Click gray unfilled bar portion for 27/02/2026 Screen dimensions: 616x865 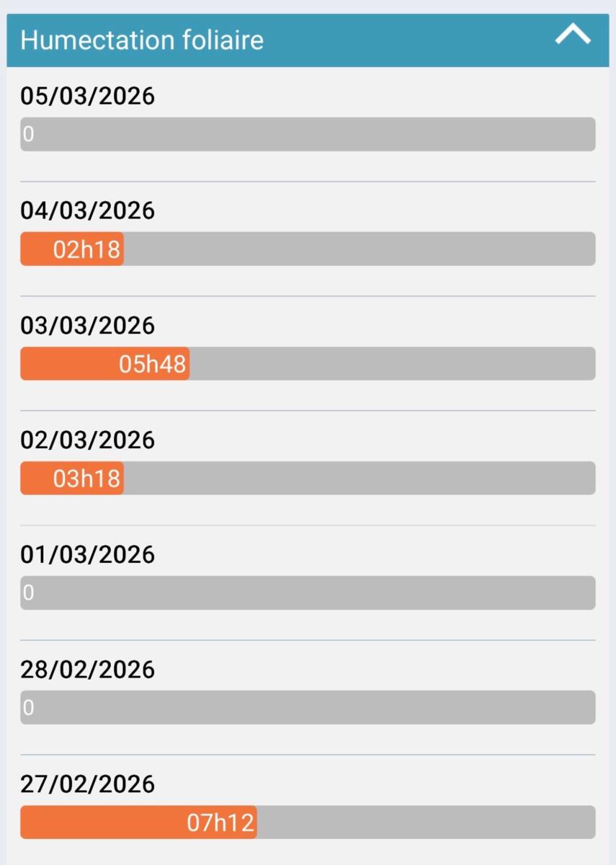point(425,822)
